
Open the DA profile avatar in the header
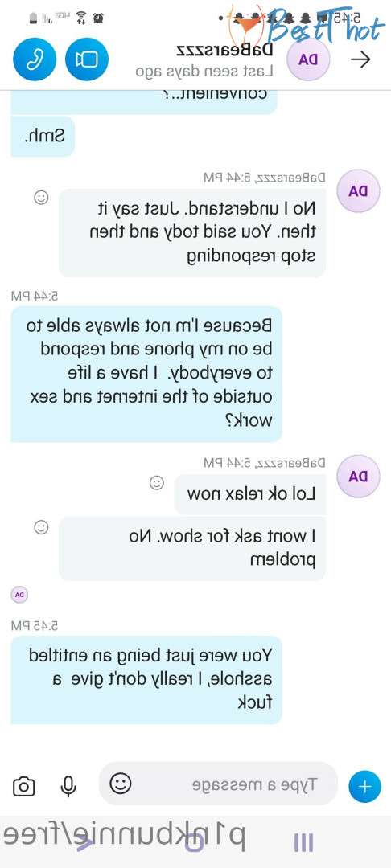pyautogui.click(x=308, y=59)
